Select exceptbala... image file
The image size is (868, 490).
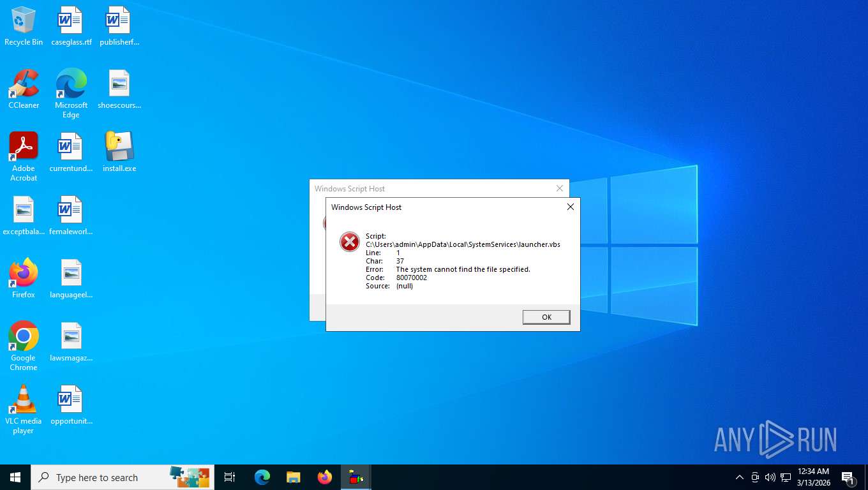pyautogui.click(x=24, y=216)
